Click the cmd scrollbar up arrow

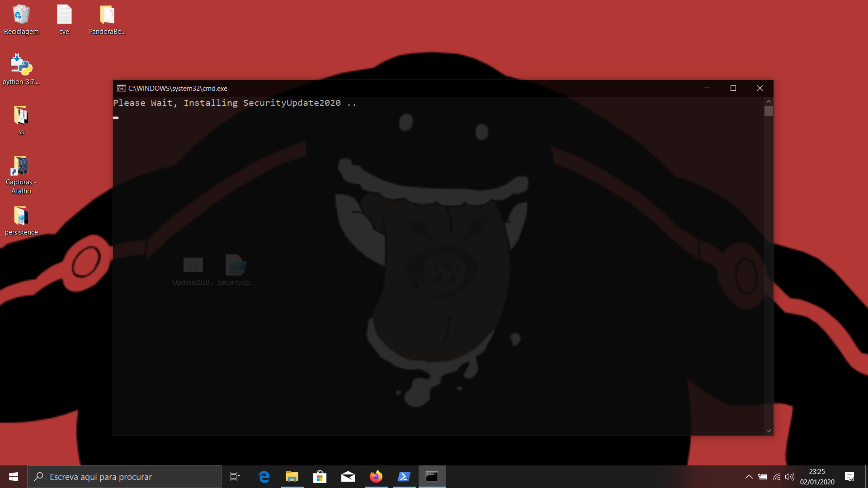769,102
